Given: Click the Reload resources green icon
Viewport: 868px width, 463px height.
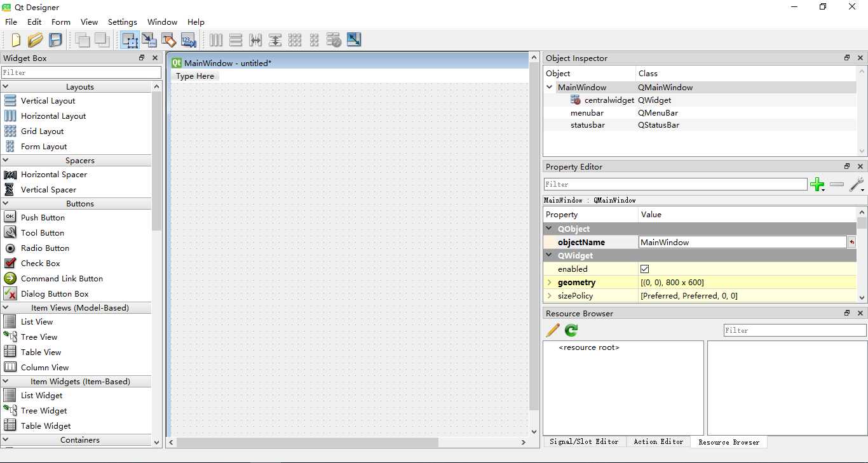Looking at the screenshot, I should (571, 330).
